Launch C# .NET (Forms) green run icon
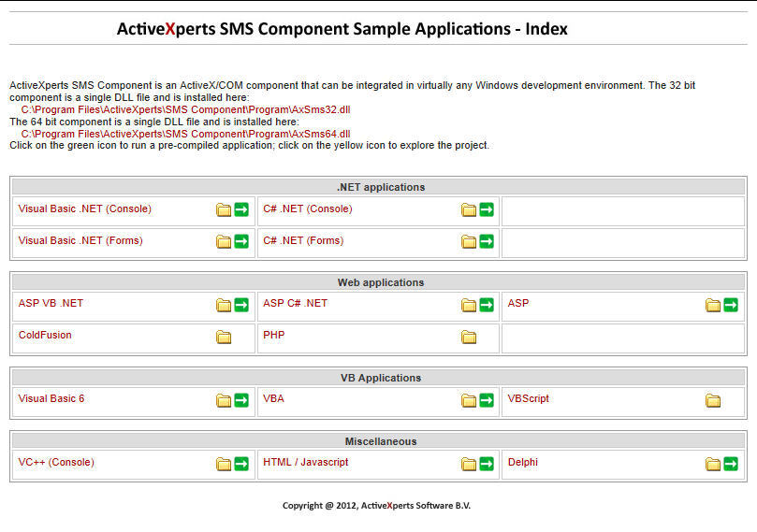Image resolution: width=757 pixels, height=532 pixels. 487,241
